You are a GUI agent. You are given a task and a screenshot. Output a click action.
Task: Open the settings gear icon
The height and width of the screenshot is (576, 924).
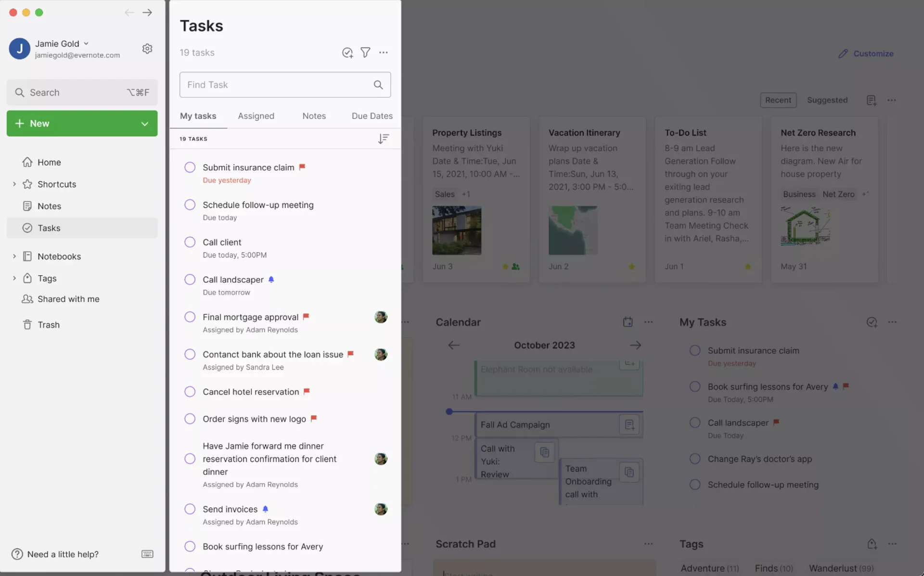tap(147, 48)
